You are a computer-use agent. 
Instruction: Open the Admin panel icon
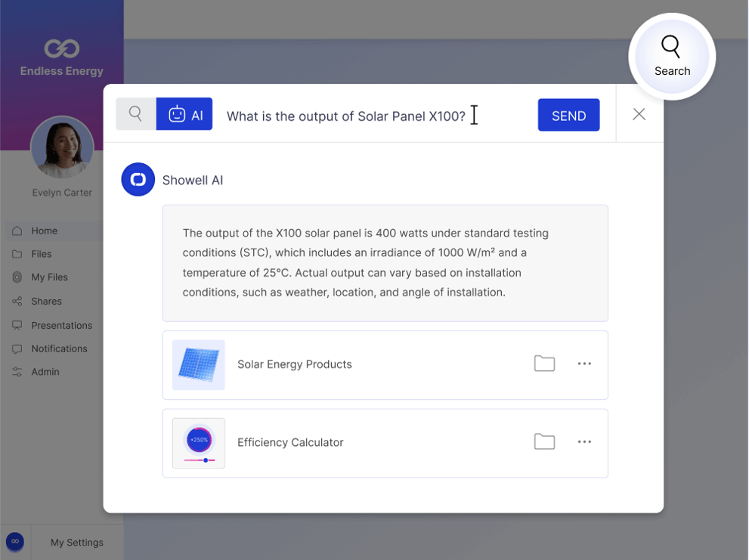pos(18,372)
